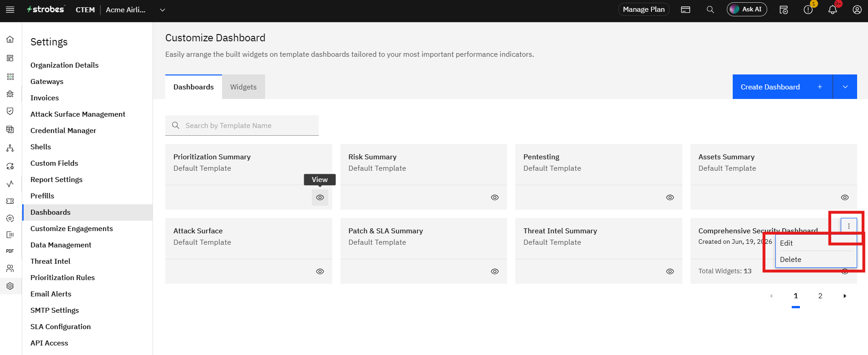
Task: View the Threat Intel Summary dashboard
Action: [670, 271]
